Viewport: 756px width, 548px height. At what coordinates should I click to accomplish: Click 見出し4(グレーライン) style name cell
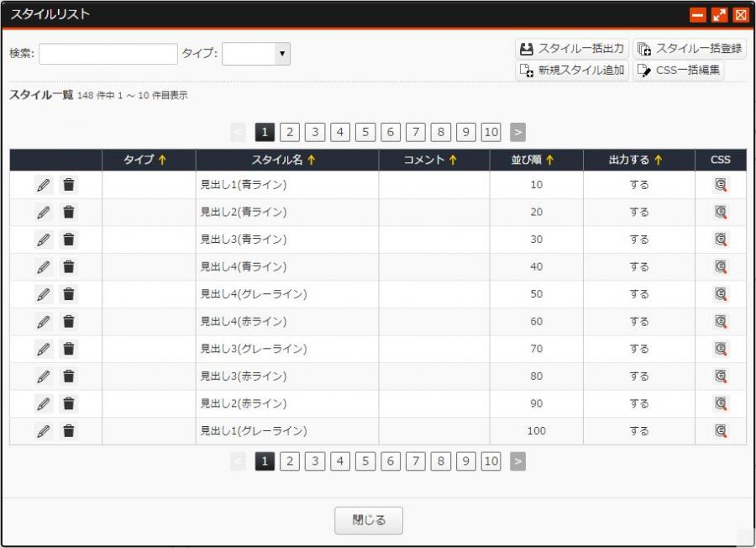tap(287, 294)
